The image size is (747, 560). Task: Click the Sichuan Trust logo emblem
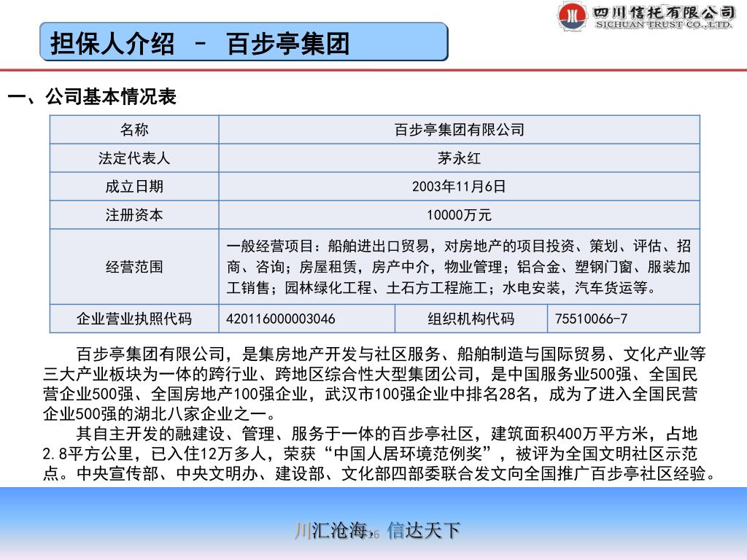click(572, 16)
